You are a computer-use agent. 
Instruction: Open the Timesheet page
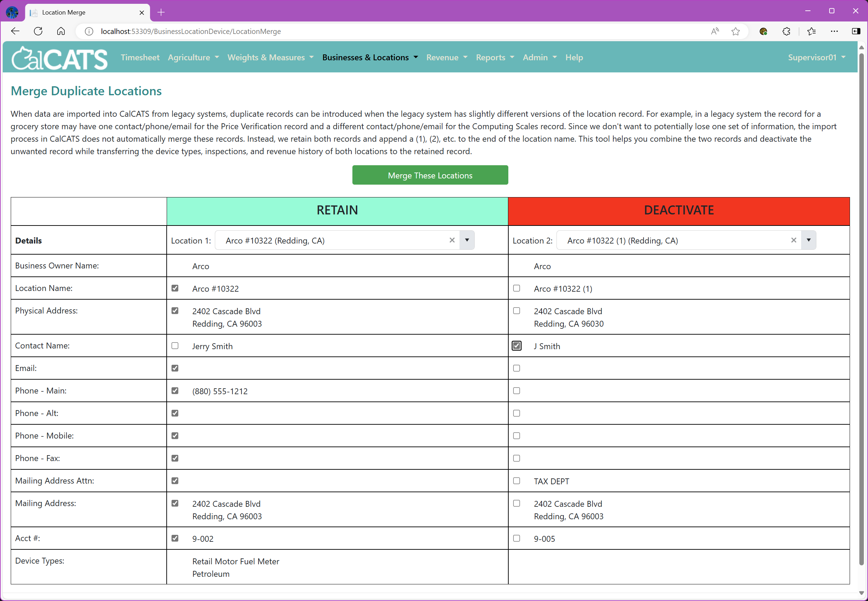click(140, 58)
